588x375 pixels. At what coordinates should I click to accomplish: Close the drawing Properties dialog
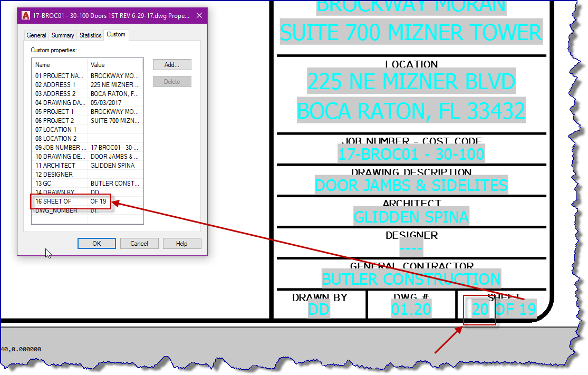(x=199, y=15)
